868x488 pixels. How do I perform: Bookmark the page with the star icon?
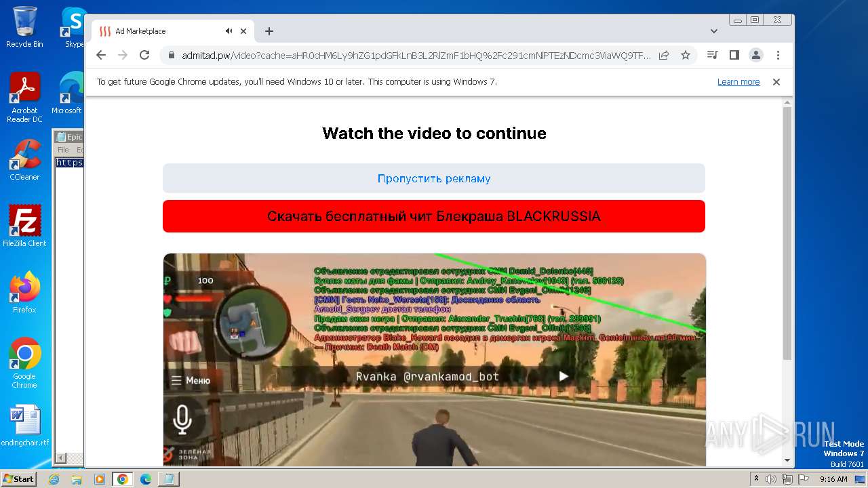tap(686, 55)
